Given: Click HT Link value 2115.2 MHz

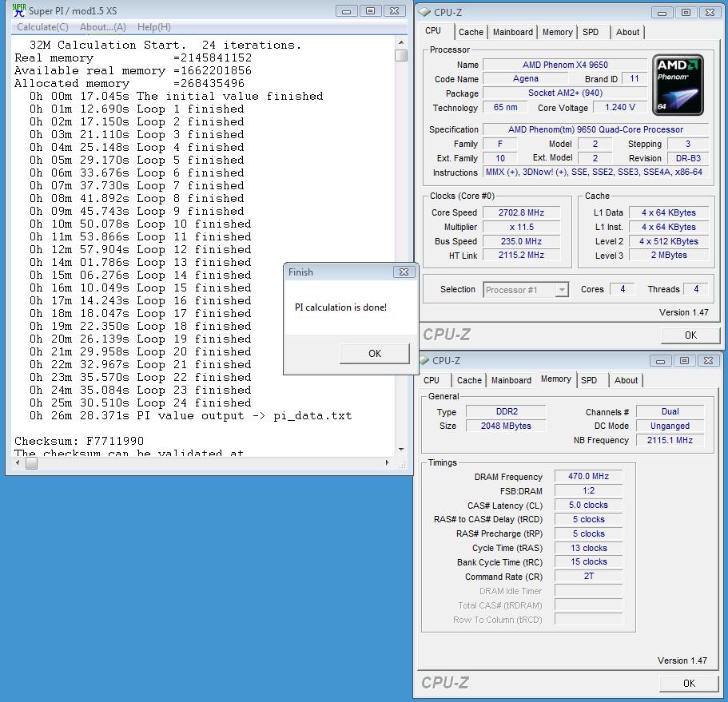Looking at the screenshot, I should [x=521, y=256].
